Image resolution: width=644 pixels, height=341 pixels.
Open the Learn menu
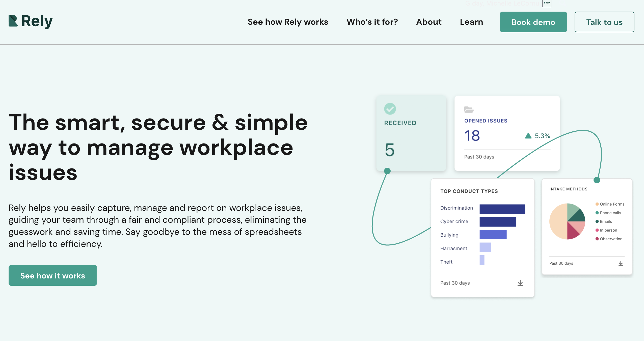(x=471, y=22)
